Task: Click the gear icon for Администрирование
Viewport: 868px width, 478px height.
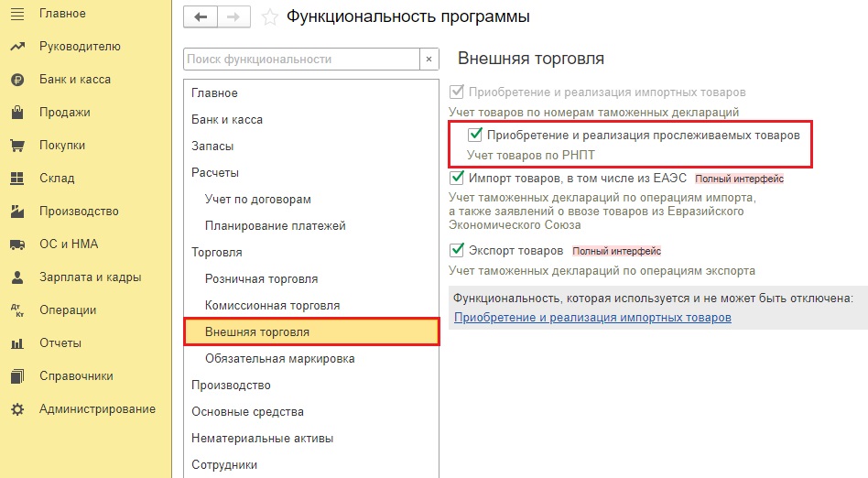Action: (x=17, y=409)
